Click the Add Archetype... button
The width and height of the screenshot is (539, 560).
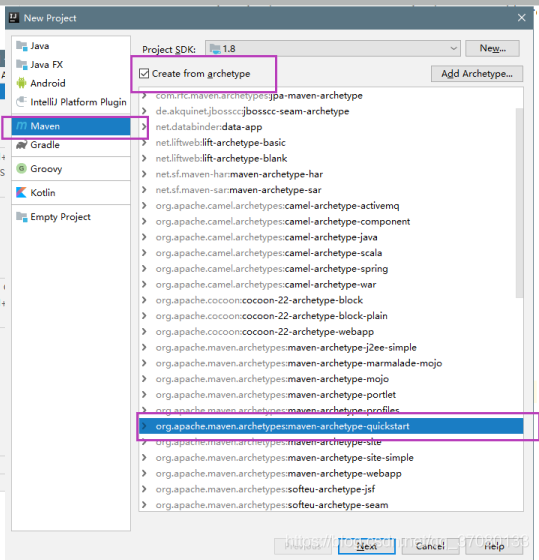coord(477,74)
